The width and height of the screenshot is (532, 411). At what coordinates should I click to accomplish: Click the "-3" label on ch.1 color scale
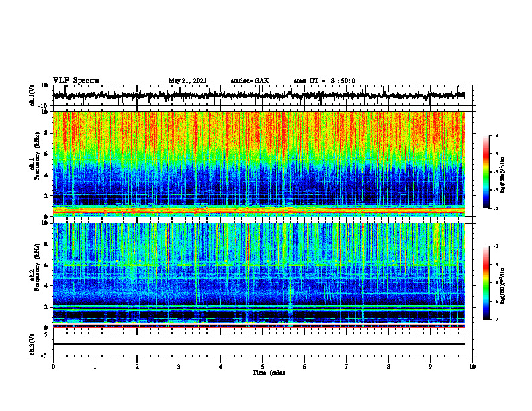pos(495,135)
